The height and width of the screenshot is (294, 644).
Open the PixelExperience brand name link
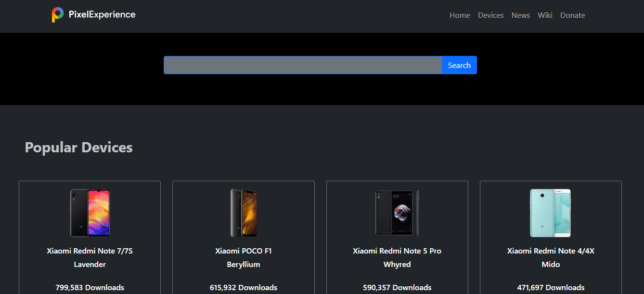coord(102,14)
